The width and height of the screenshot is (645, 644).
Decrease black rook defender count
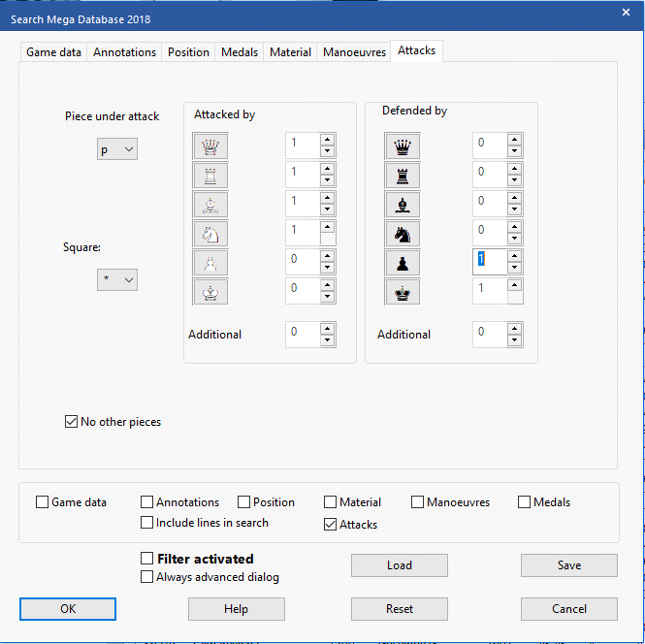[x=515, y=180]
